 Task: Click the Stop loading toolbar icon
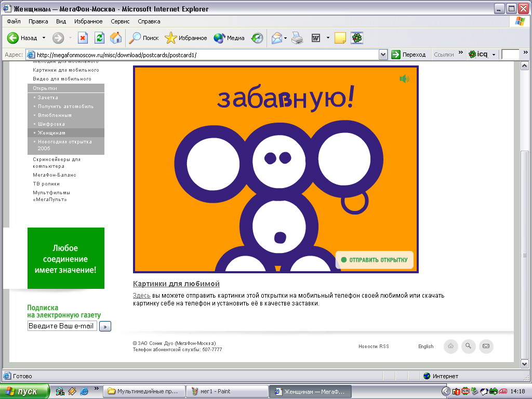click(83, 38)
